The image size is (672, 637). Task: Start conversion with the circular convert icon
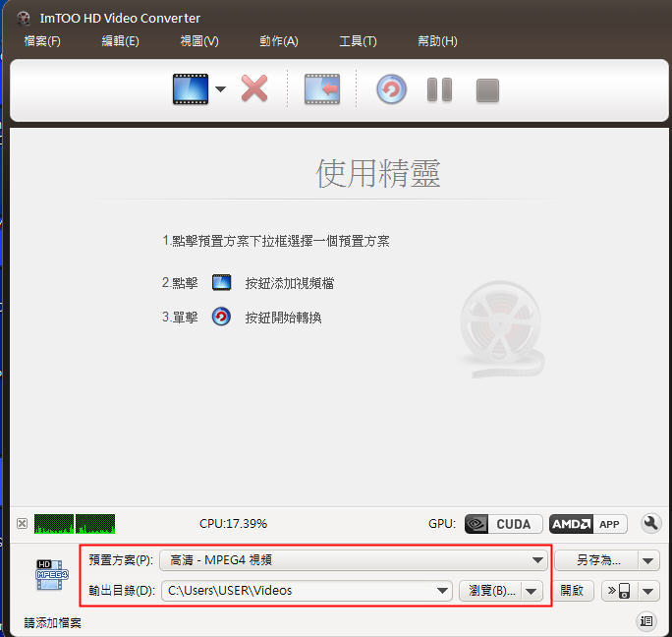tap(391, 90)
